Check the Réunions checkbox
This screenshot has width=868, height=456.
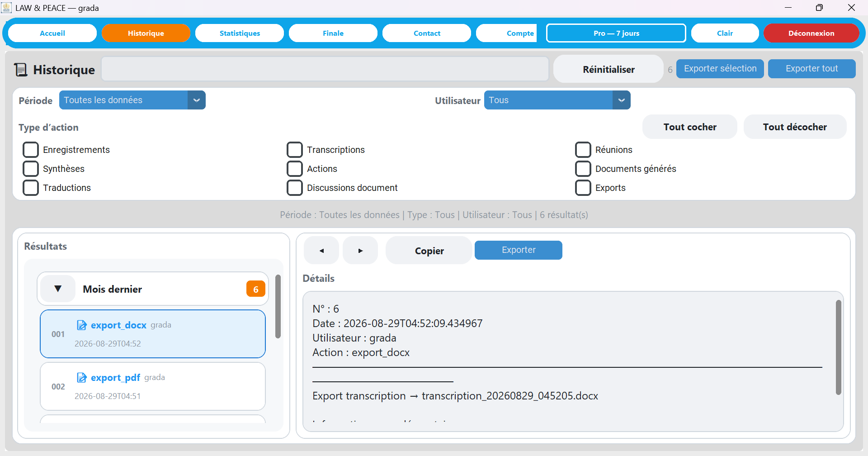coord(583,150)
